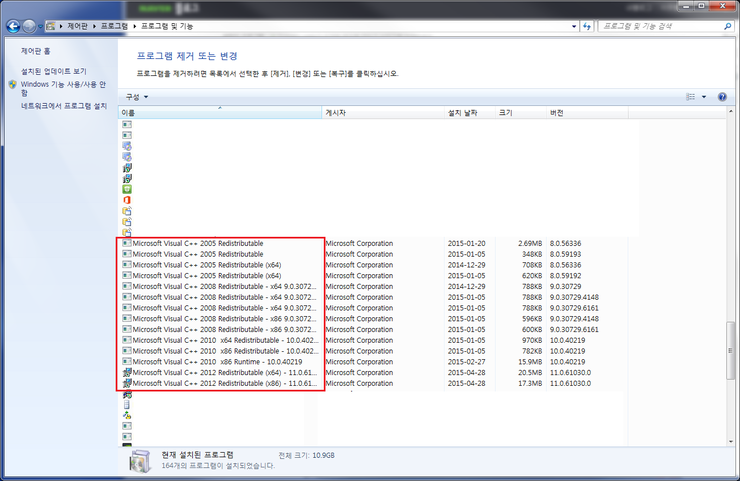Click 현재 설치된 프로그램 text in details pane

pyautogui.click(x=197, y=455)
